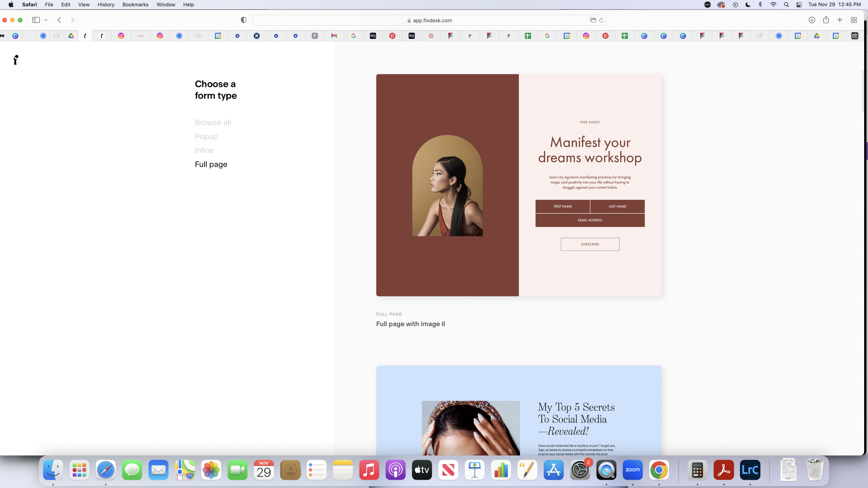Toggle macOS Control Center

(x=799, y=5)
